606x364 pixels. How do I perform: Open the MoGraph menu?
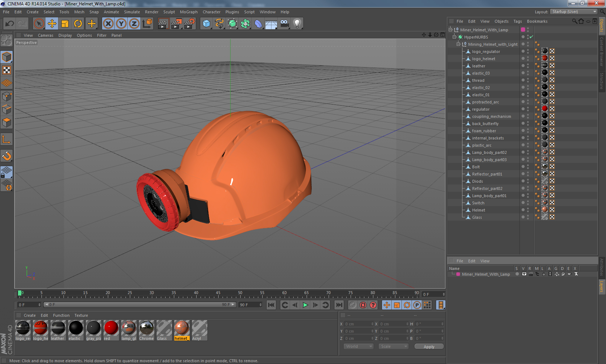[189, 12]
